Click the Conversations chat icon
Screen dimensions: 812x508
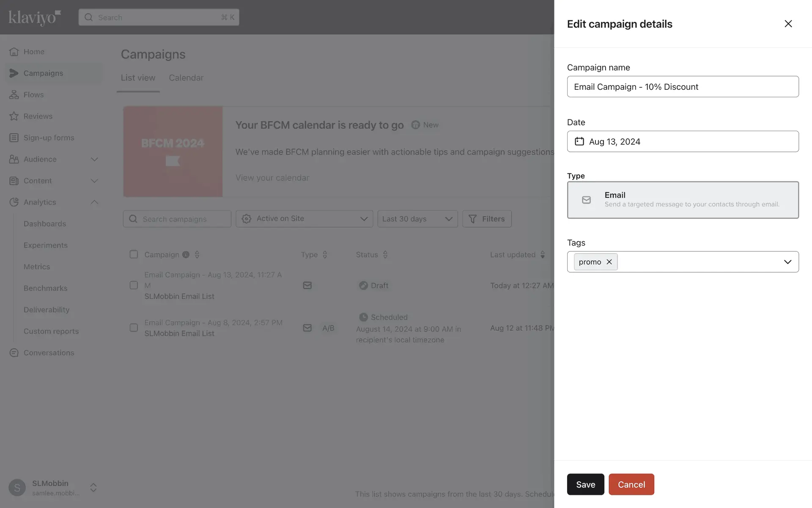[x=14, y=353]
